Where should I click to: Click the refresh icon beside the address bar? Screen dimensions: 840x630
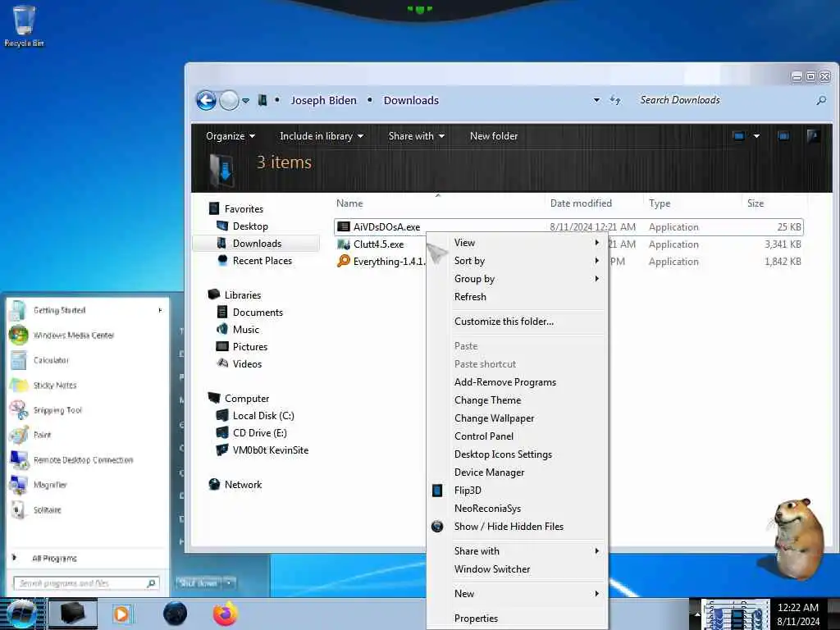coord(615,100)
